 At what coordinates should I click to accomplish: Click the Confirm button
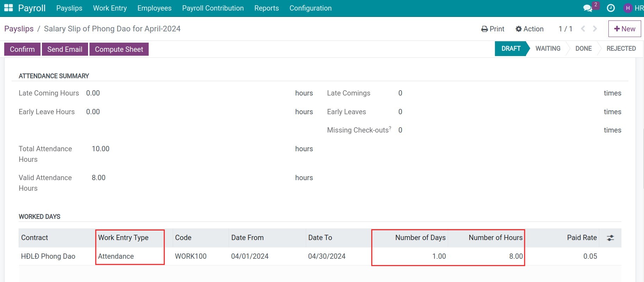coord(22,49)
